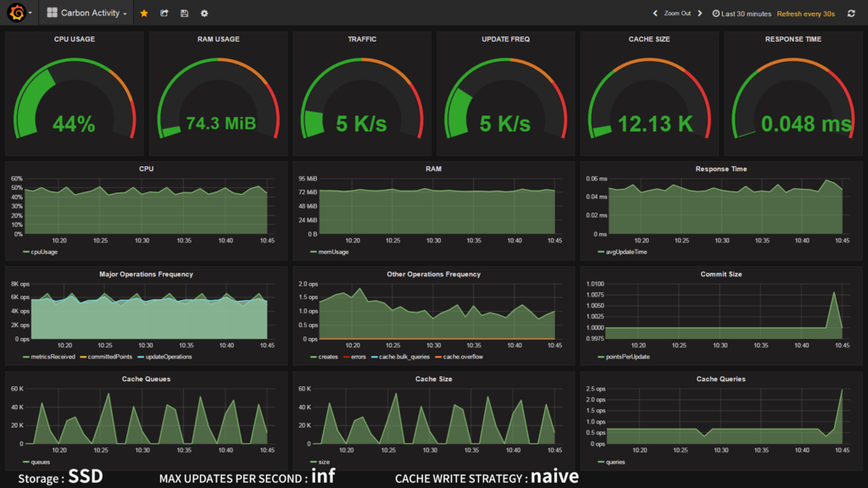868x488 pixels.
Task: Toggle committedPoints series in legend
Action: click(x=106, y=357)
